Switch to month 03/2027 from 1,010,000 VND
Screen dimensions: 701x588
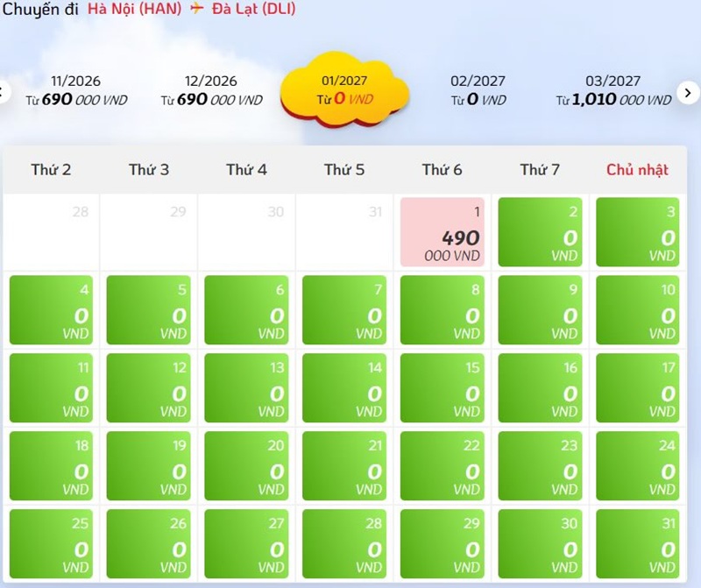tap(613, 90)
